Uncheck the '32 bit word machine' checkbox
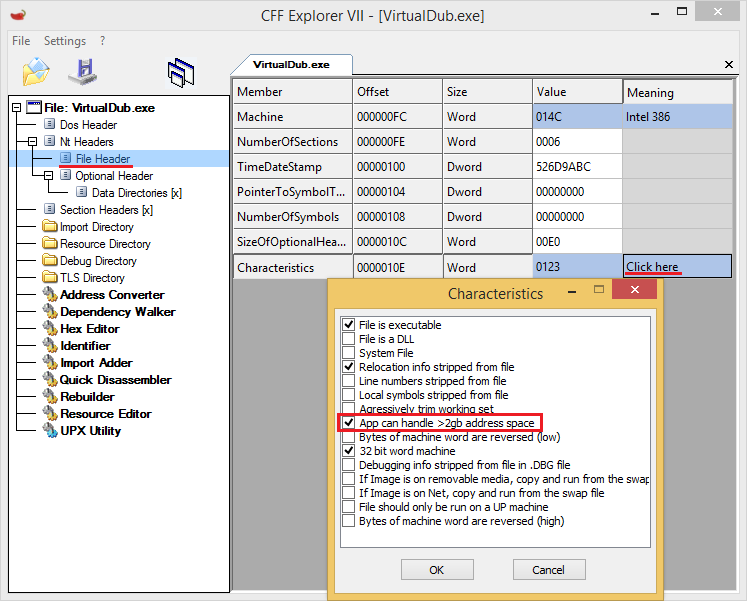747x601 pixels. click(x=349, y=452)
